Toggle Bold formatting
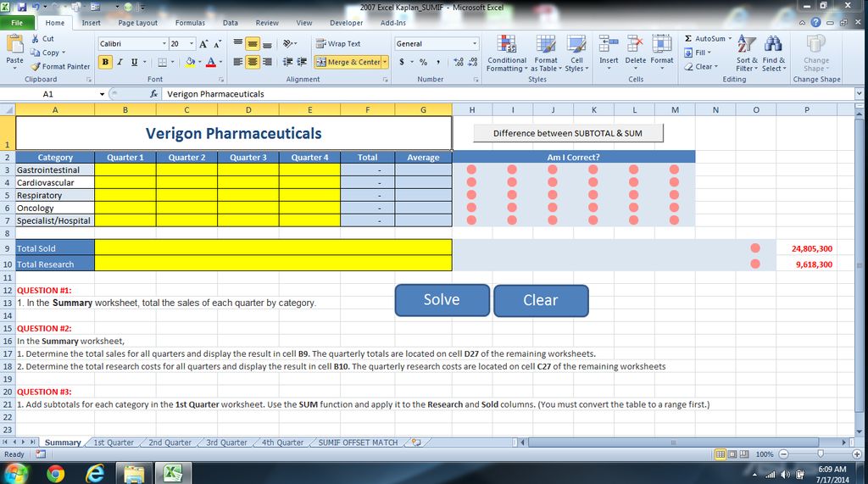Screen dimensions: 868x484 click(105, 62)
